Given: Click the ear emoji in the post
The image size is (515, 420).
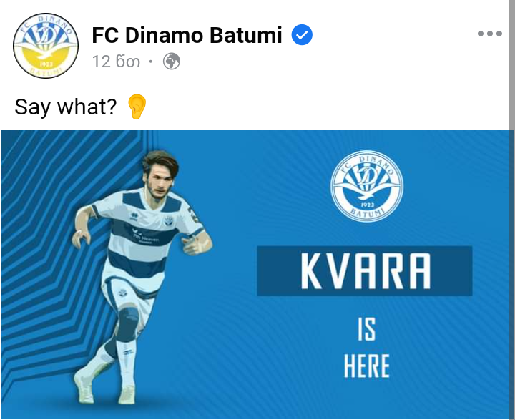Looking at the screenshot, I should [137, 107].
